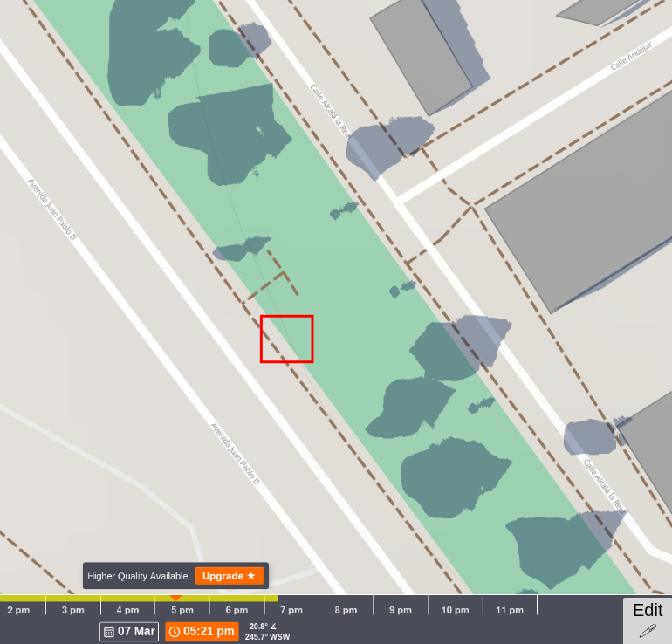
Task: Jump the timeline to 2 pm
Action: tap(18, 610)
